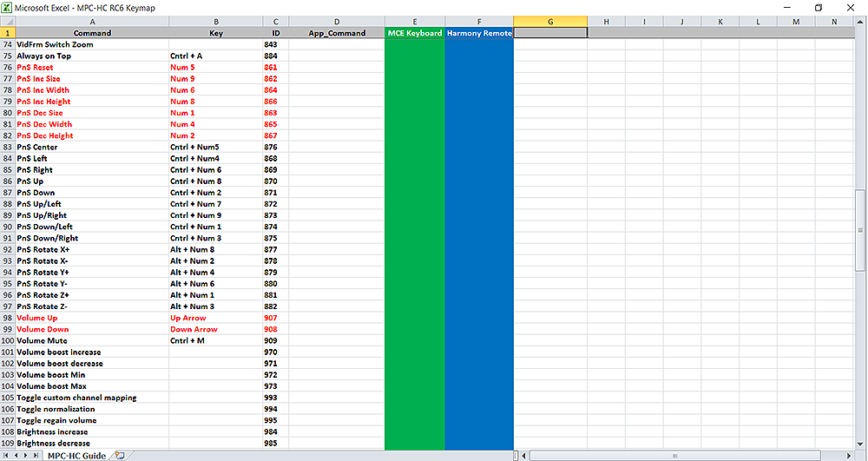Select the 'Toggle custom channel mapping' cell
The height and width of the screenshot is (461, 868).
tap(92, 398)
